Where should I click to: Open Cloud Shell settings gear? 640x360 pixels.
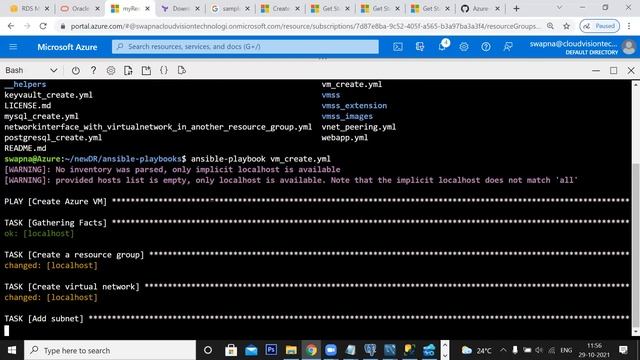[x=111, y=70]
